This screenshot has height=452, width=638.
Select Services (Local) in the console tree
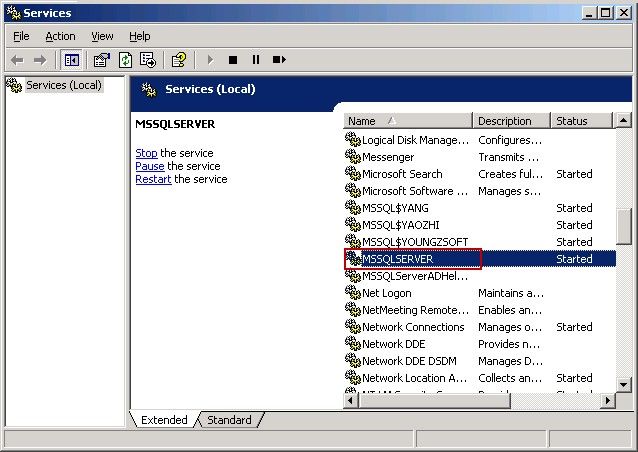pyautogui.click(x=63, y=85)
